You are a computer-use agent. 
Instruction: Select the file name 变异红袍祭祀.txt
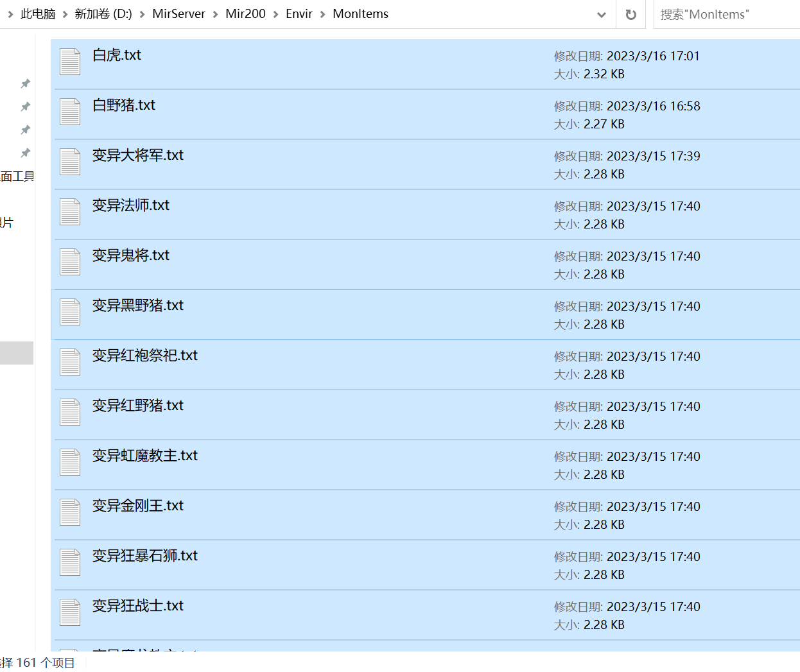coord(145,356)
